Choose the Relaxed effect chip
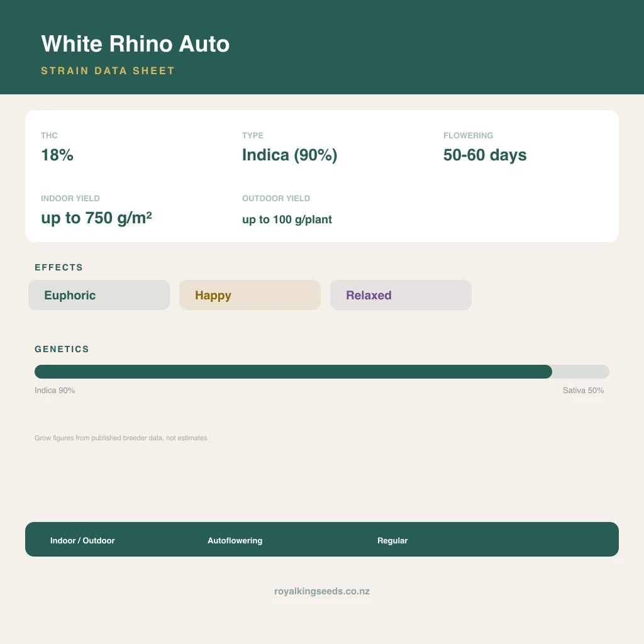644x644 pixels. (401, 295)
